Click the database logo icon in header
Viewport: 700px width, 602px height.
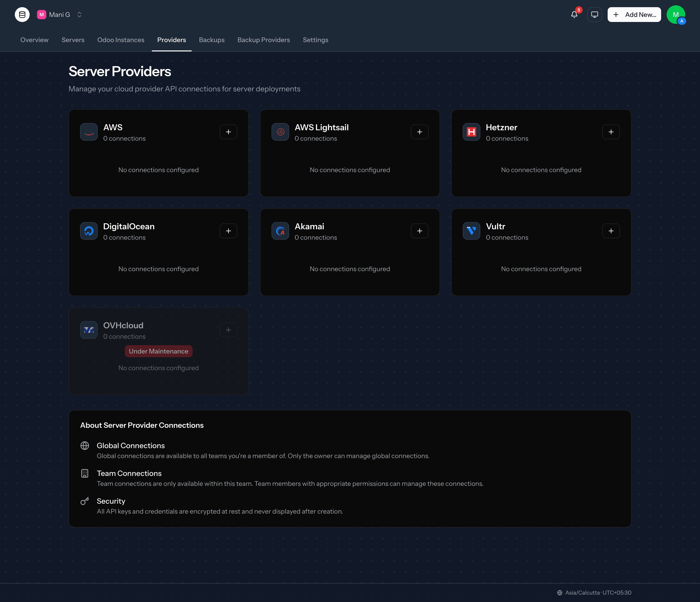click(22, 15)
